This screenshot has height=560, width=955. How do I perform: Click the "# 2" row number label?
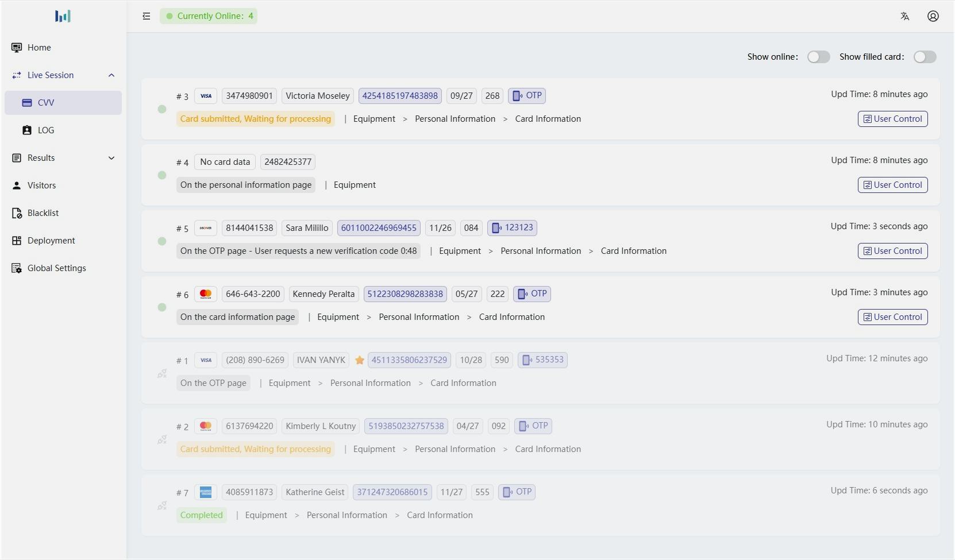click(182, 427)
